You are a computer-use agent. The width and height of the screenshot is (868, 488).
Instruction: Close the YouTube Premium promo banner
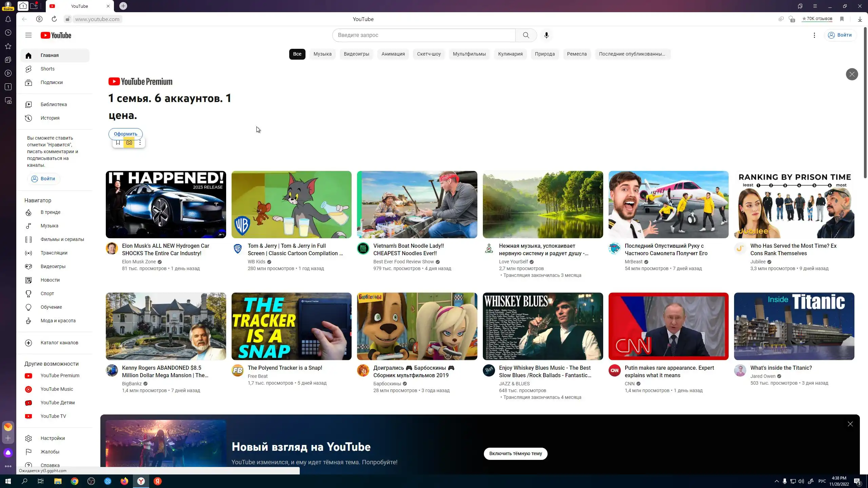click(x=852, y=74)
